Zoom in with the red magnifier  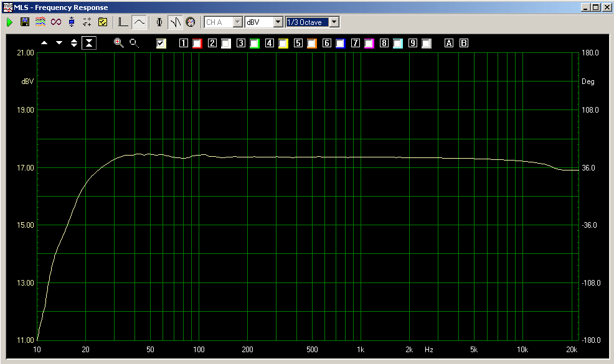119,43
